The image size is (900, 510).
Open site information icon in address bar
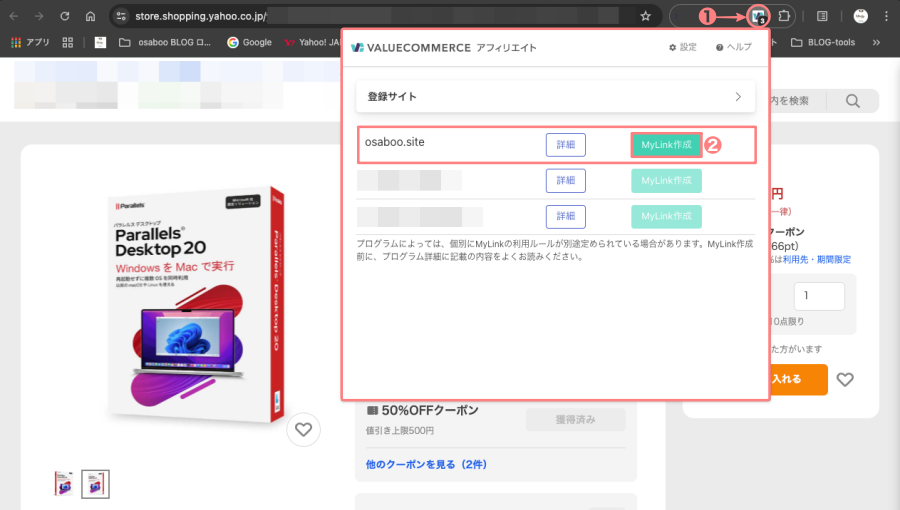(x=121, y=16)
